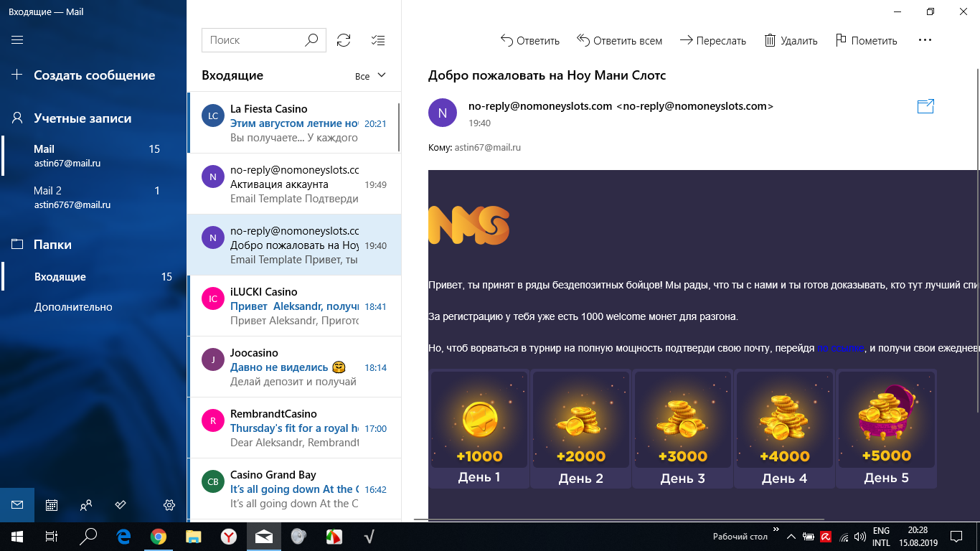Open File Explorer from taskbar
Screen dimensions: 980x551
pos(194,536)
